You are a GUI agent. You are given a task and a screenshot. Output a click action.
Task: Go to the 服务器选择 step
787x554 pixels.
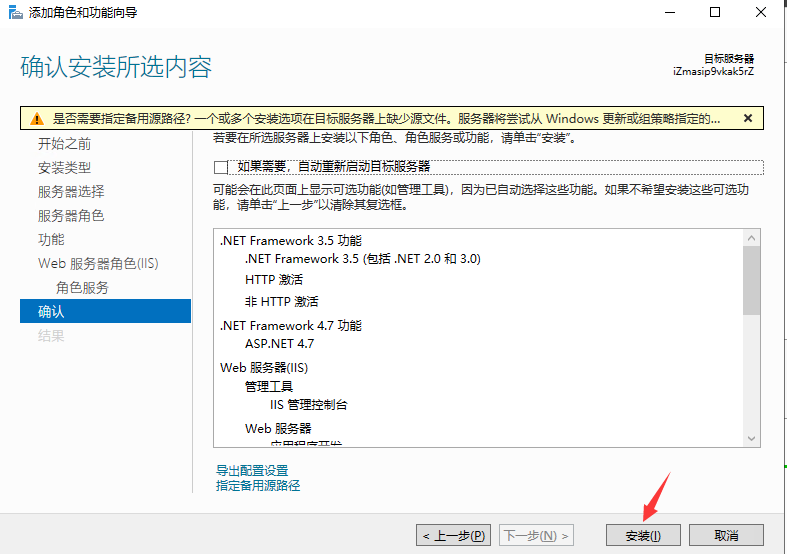click(71, 192)
